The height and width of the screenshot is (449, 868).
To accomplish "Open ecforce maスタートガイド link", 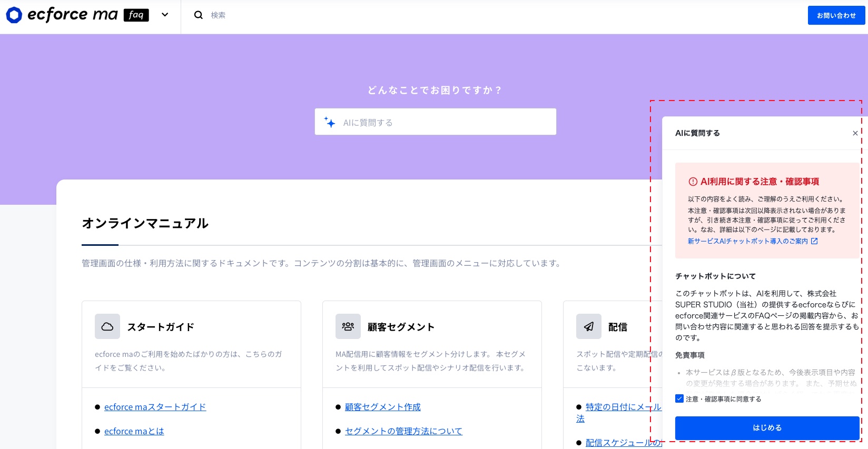I will pyautogui.click(x=155, y=407).
